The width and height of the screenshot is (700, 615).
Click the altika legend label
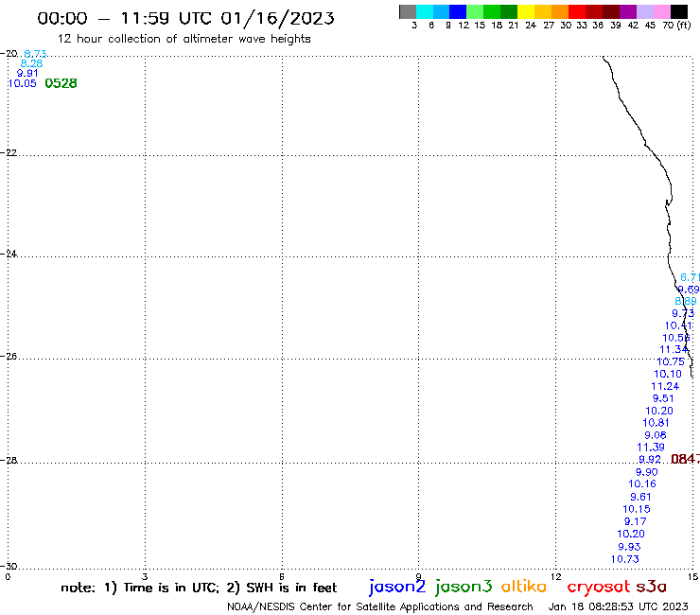524,586
